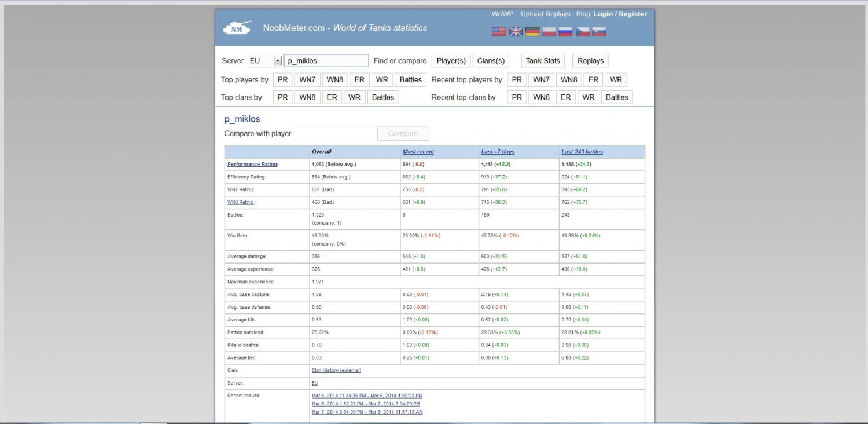Pick the Polish flag language
Image resolution: width=868 pixels, height=424 pixels.
549,32
